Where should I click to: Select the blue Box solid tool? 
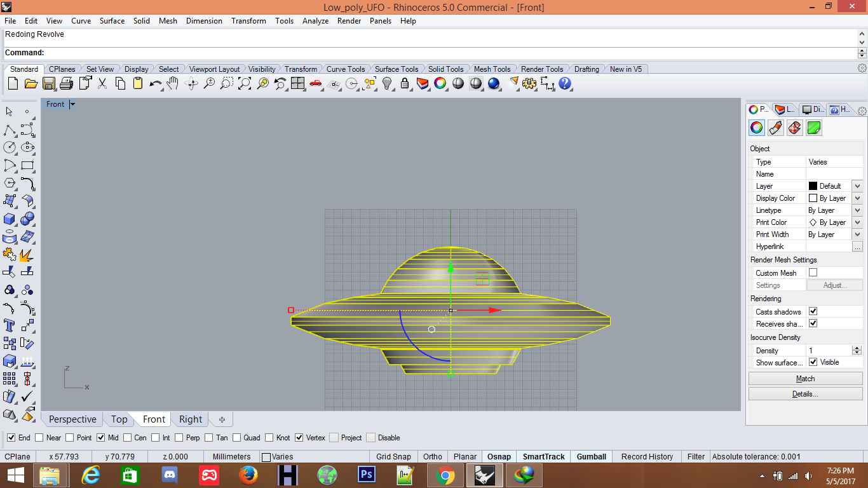(10, 219)
